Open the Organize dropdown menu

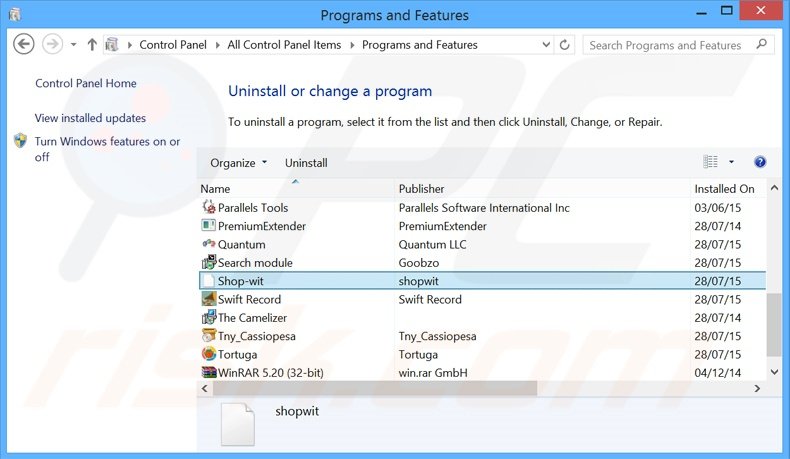pyautogui.click(x=238, y=163)
